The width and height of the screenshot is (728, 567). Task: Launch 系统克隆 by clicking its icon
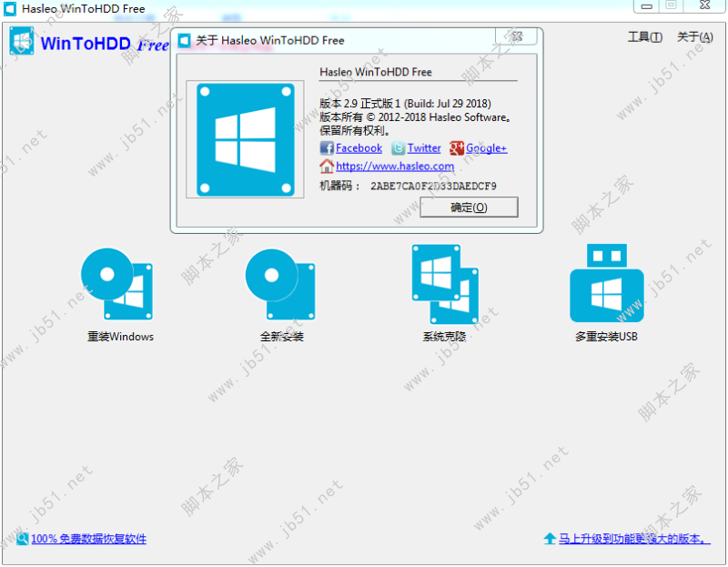point(444,282)
